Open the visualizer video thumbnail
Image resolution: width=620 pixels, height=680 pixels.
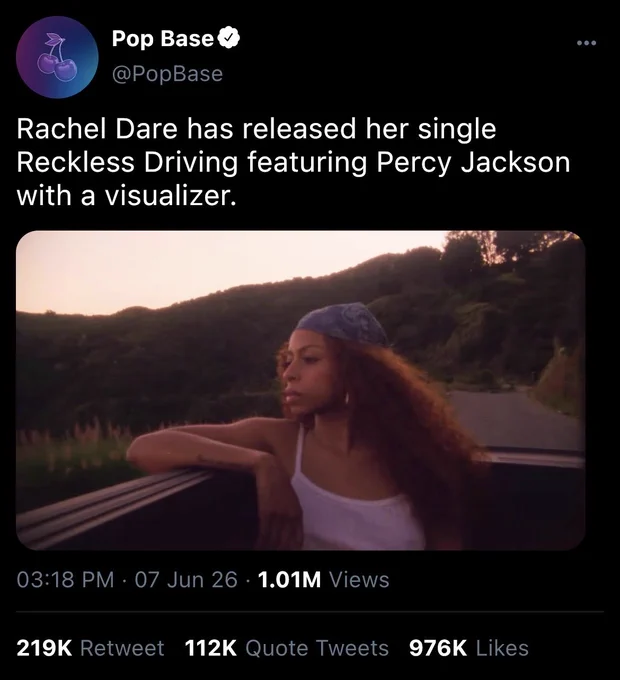(x=300, y=390)
